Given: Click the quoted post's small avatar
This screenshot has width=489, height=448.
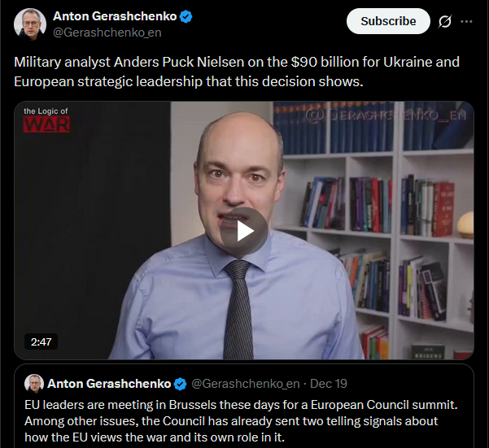Looking at the screenshot, I should [34, 383].
